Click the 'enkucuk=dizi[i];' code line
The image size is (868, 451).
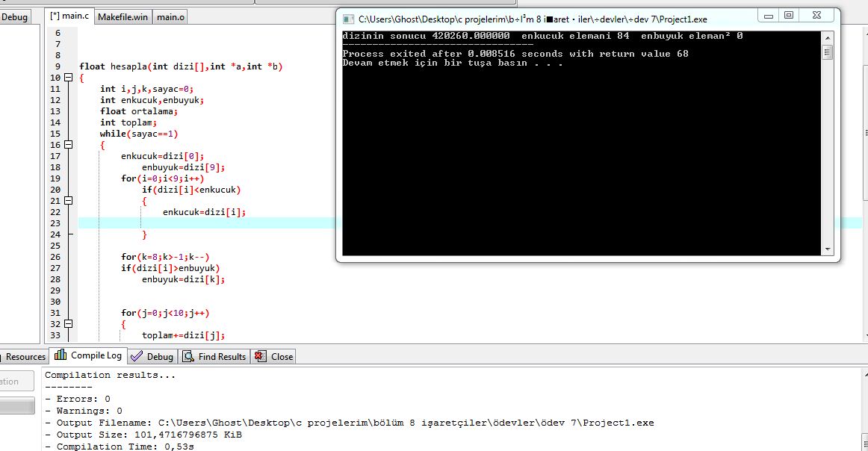(204, 212)
